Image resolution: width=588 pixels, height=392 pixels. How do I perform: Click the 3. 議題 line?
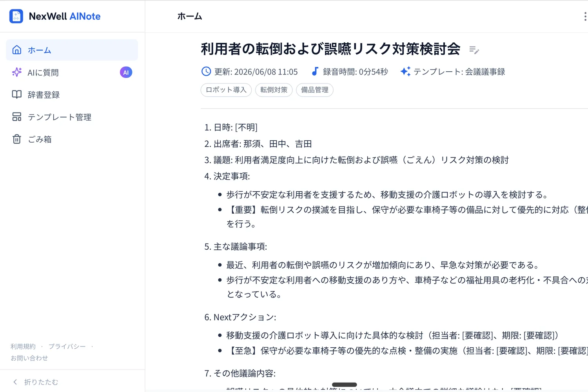coord(356,160)
